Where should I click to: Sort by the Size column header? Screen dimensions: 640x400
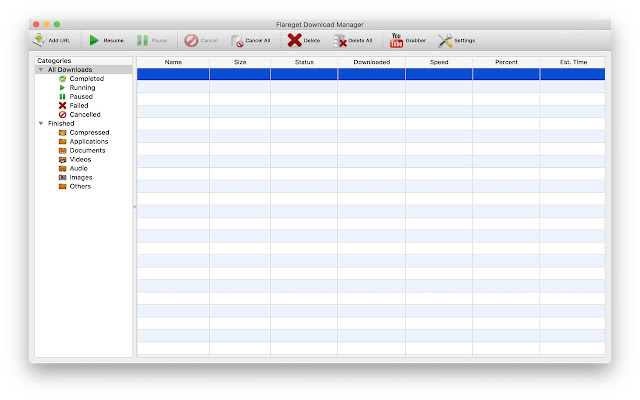(x=240, y=62)
